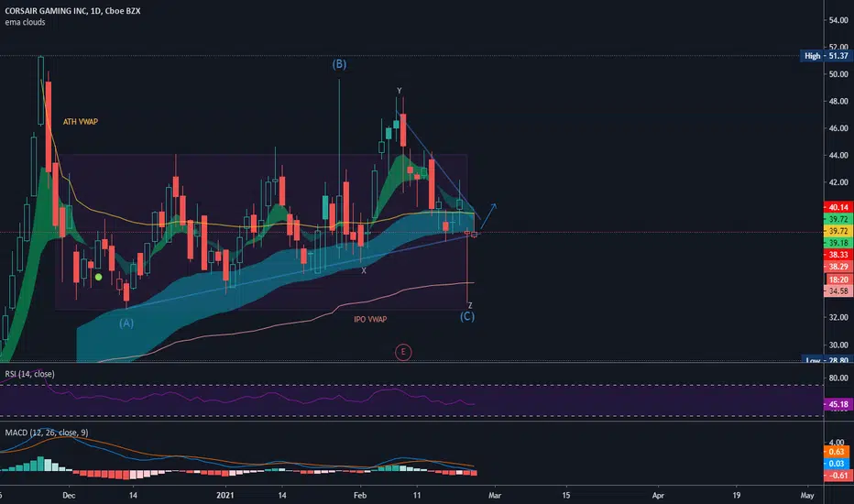Click the purple consolidation rectangle drawing

261,233
